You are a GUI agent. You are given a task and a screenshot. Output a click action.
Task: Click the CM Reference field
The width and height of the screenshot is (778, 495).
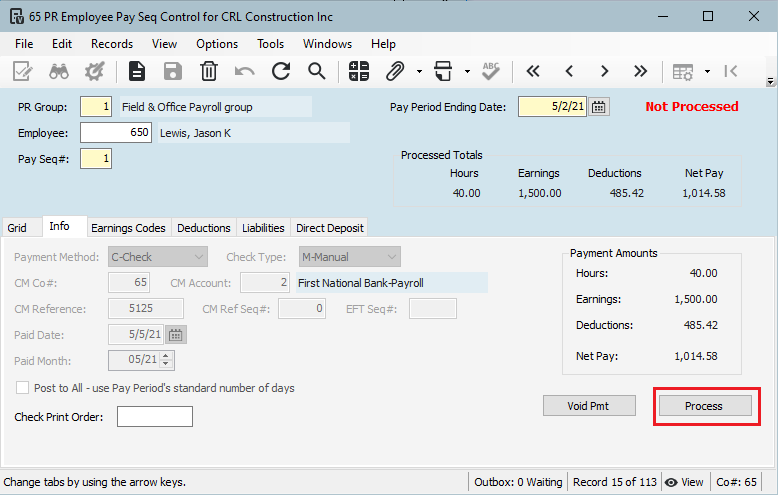click(146, 309)
